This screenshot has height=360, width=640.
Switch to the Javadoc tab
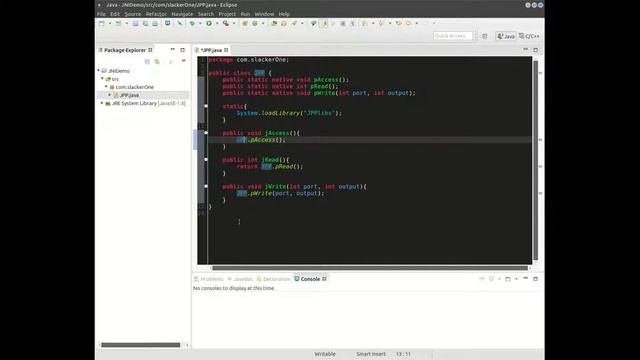240,279
